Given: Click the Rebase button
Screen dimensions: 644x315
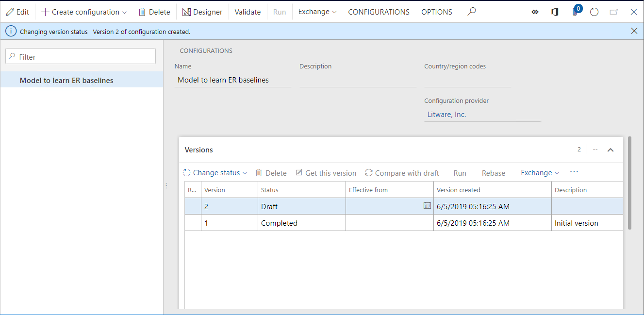Looking at the screenshot, I should pos(493,172).
